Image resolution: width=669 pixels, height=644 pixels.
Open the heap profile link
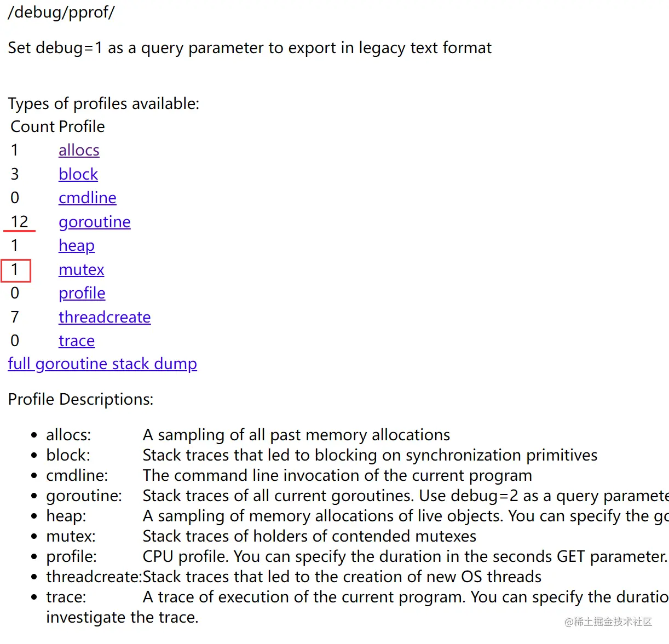76,246
